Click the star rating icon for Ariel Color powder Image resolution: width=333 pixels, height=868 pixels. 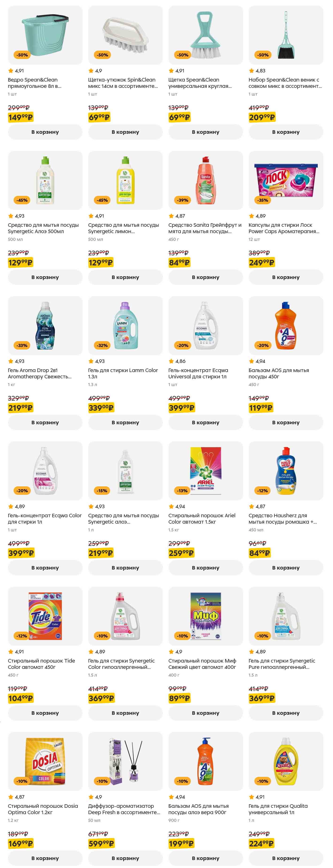point(171,507)
